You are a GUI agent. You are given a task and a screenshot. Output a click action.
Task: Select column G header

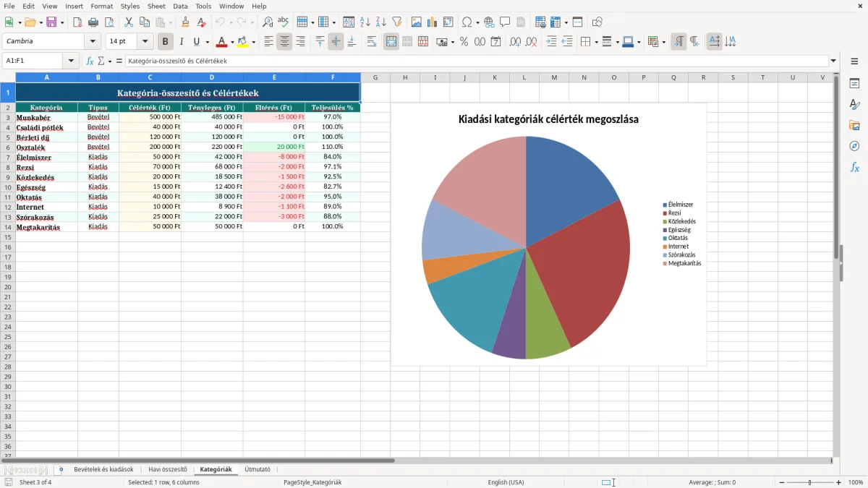tap(375, 77)
